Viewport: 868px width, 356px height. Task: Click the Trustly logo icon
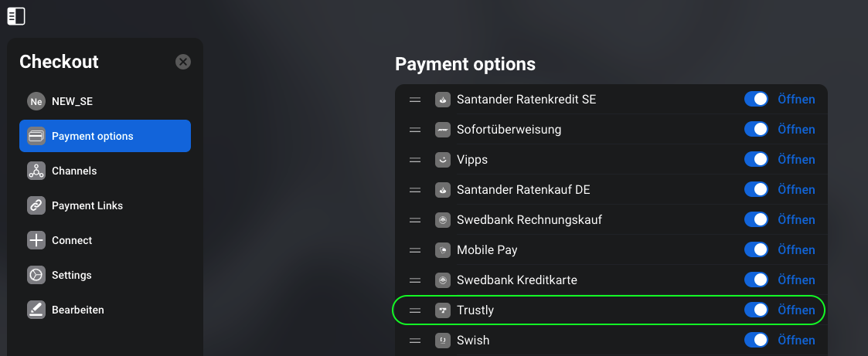(x=443, y=310)
